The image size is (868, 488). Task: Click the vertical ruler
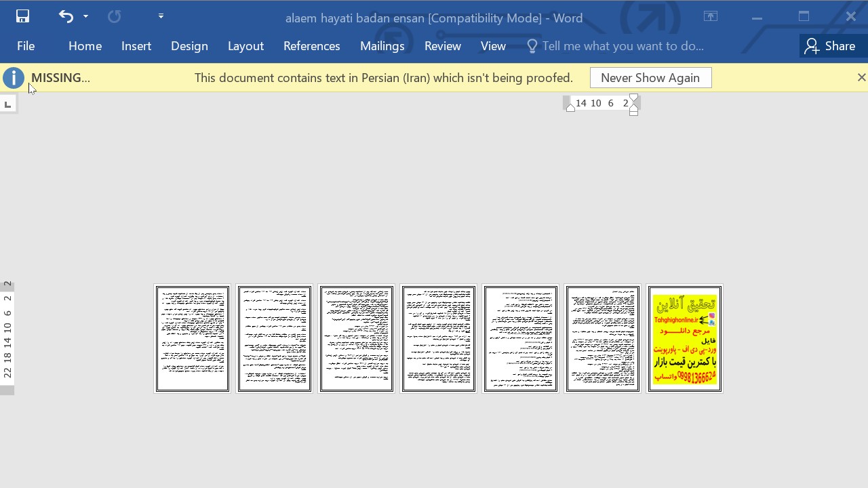(x=7, y=338)
